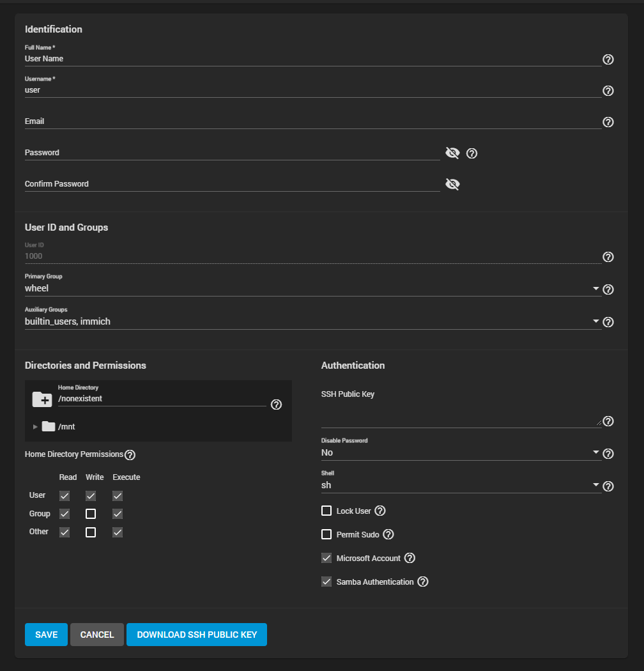Open help for the SSH Public Key field

(x=608, y=421)
